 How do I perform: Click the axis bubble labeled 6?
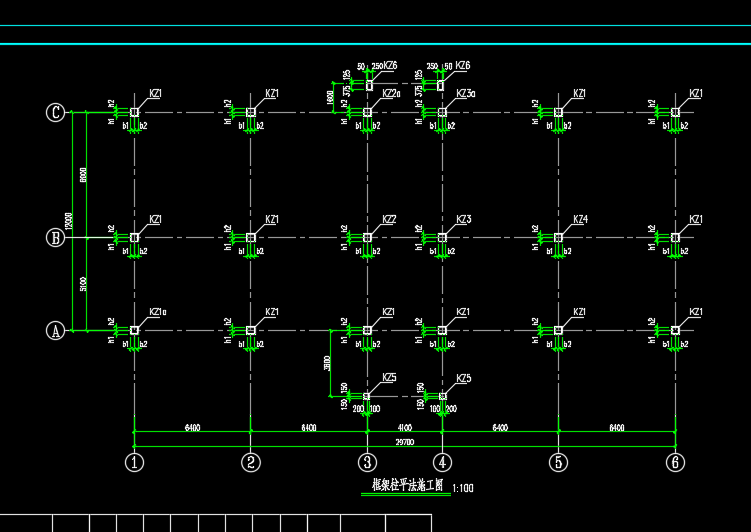coord(676,462)
